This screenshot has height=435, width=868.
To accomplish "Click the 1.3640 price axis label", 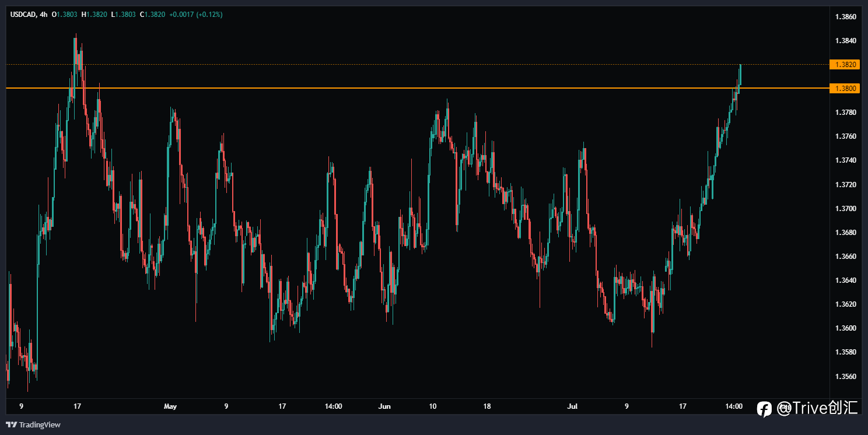I will click(x=845, y=280).
